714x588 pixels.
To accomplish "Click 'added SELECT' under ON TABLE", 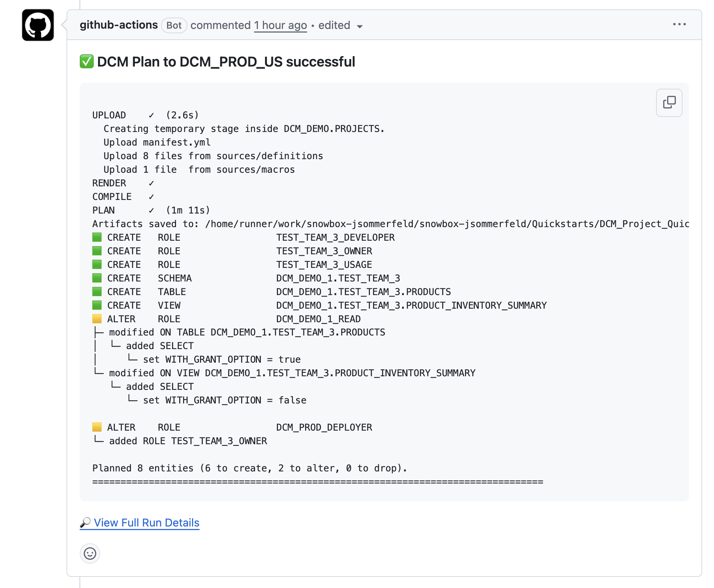I will click(x=160, y=346).
